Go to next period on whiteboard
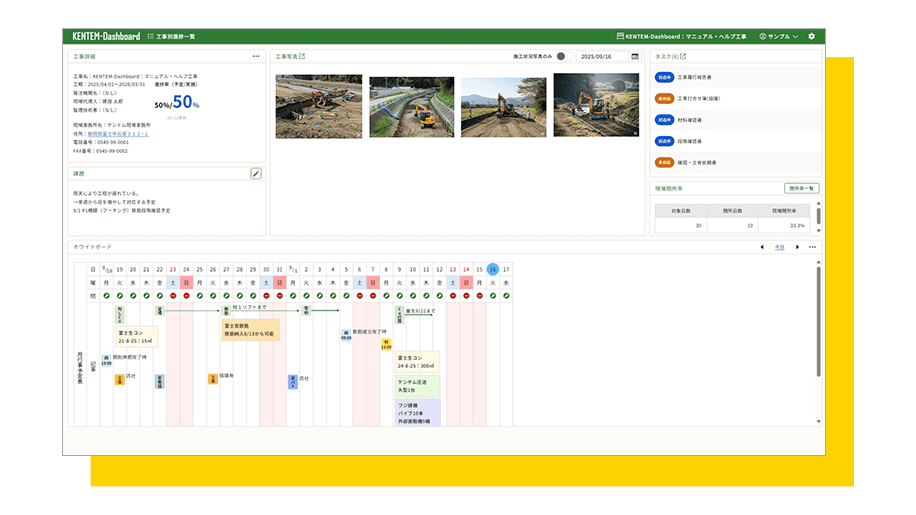916x515 pixels. click(x=797, y=247)
